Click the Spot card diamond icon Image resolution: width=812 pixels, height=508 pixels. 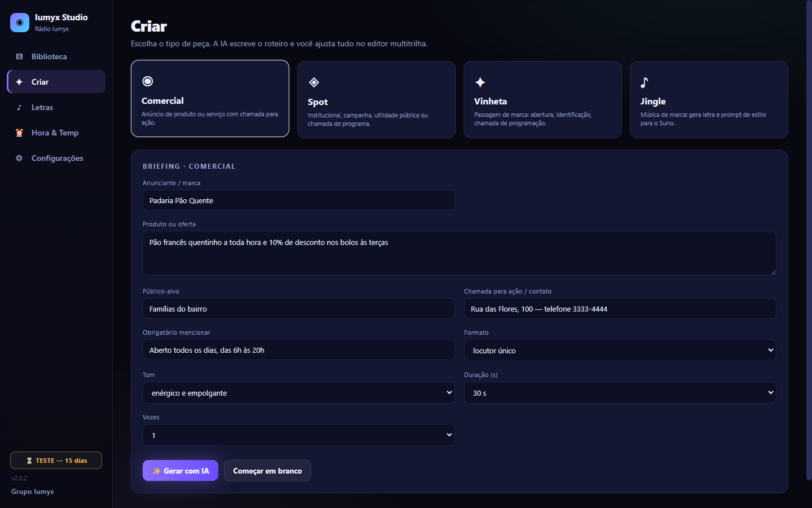[314, 82]
